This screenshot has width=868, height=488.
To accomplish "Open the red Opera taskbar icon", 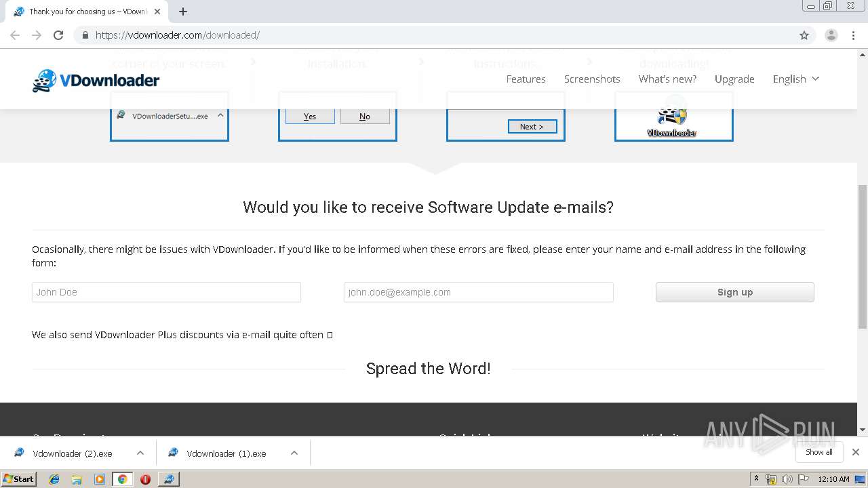I will tap(145, 479).
